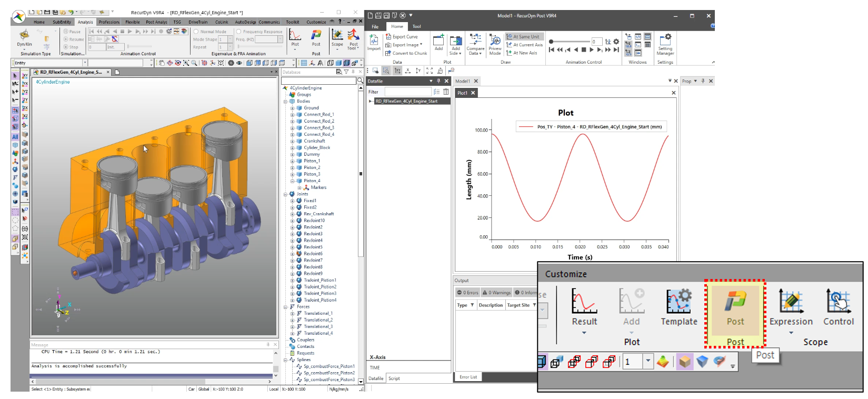Expand the Piston_1 tree node
The width and height of the screenshot is (868, 399).
[x=292, y=161]
